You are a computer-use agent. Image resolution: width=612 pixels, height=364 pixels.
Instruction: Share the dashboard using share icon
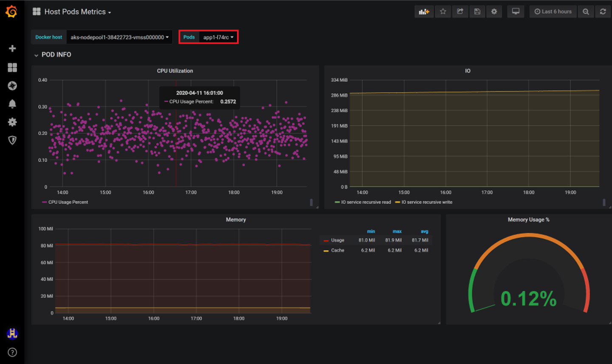(x=460, y=12)
